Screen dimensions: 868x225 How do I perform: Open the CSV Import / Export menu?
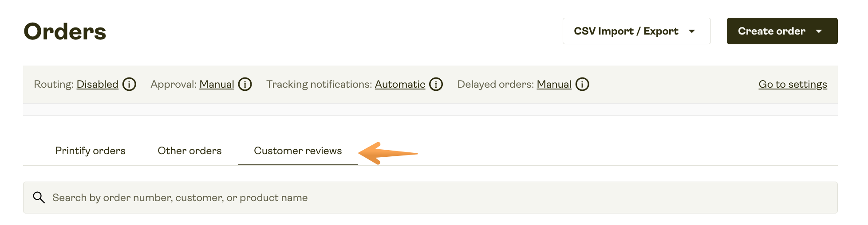(x=637, y=31)
